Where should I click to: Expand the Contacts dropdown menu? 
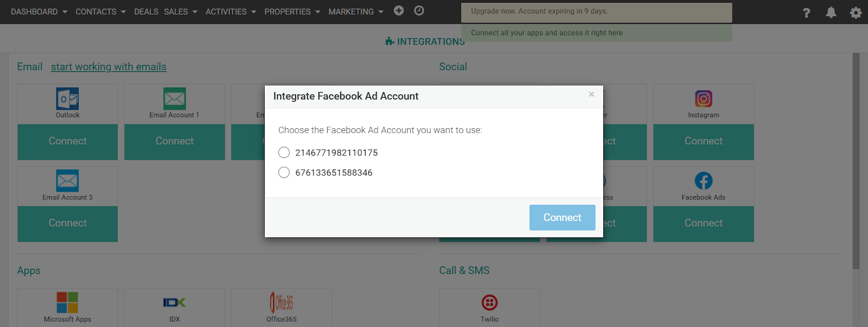point(100,11)
